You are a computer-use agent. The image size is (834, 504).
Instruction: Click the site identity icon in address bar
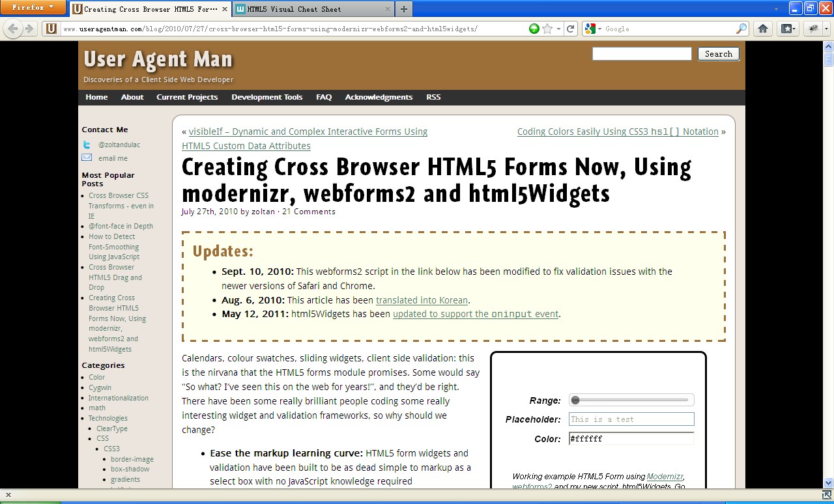coord(51,29)
